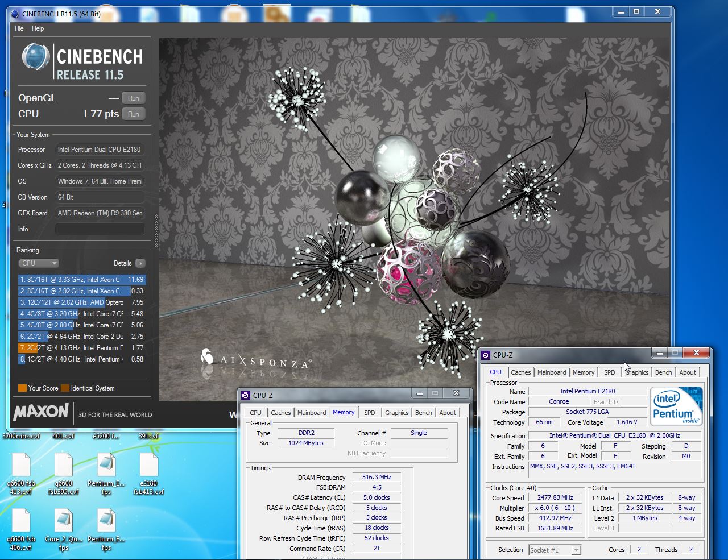Select ranking row 5 Intel Core i7 5.06
The width and height of the screenshot is (728, 560).
coord(82,325)
